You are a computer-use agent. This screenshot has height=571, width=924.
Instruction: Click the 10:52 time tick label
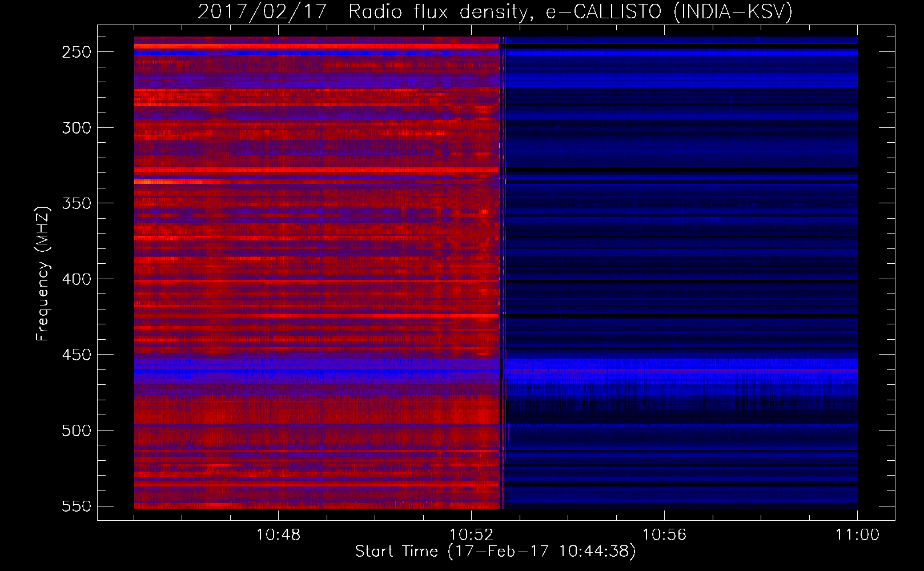471,535
